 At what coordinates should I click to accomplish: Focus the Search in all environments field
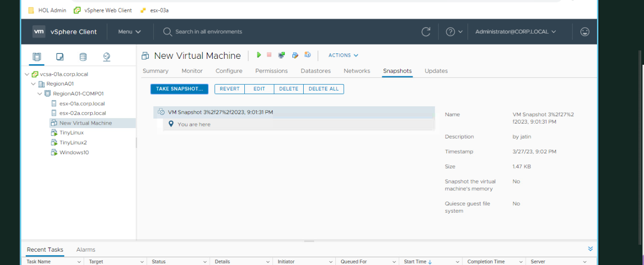pos(209,32)
